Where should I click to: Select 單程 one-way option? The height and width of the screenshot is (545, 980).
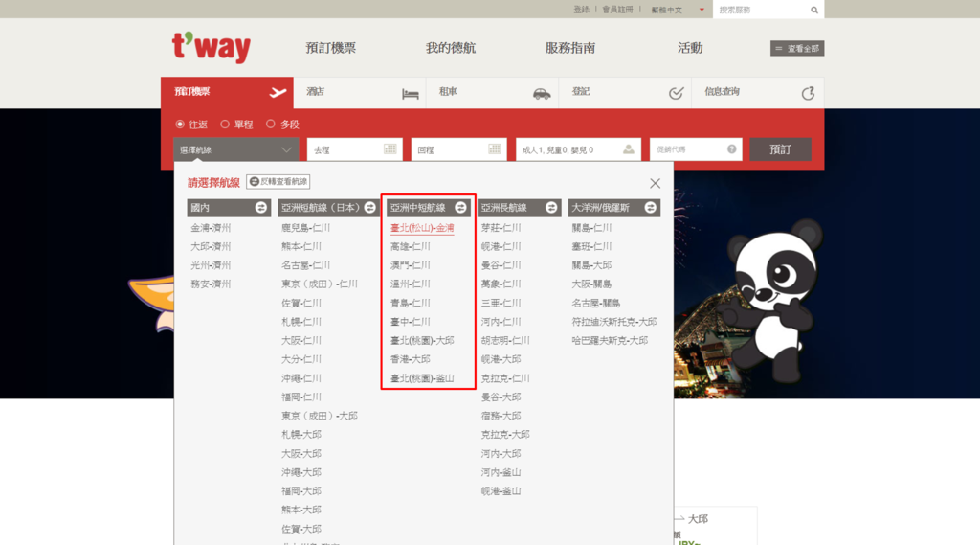(224, 124)
